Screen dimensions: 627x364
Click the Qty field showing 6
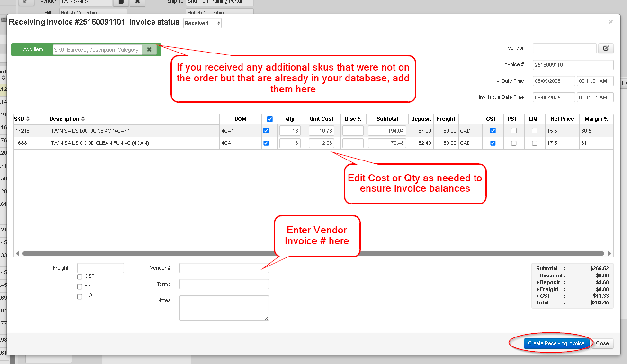(290, 143)
